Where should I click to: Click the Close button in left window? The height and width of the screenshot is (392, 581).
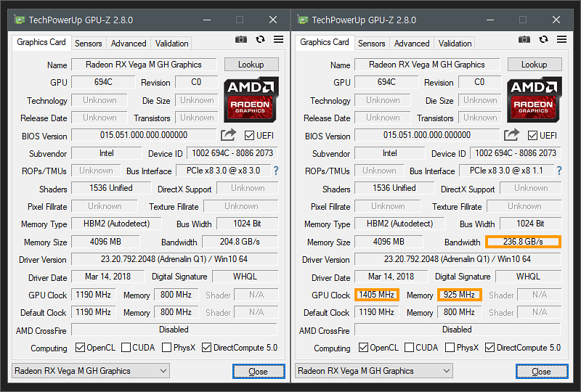click(259, 371)
